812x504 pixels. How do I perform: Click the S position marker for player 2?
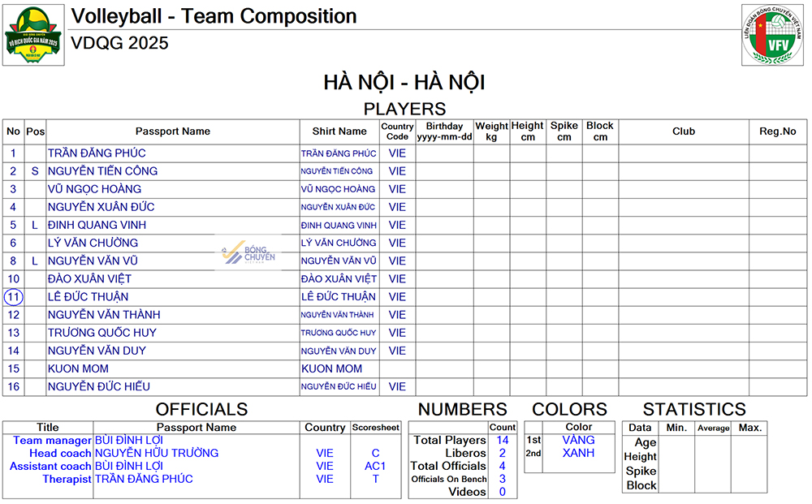point(35,171)
